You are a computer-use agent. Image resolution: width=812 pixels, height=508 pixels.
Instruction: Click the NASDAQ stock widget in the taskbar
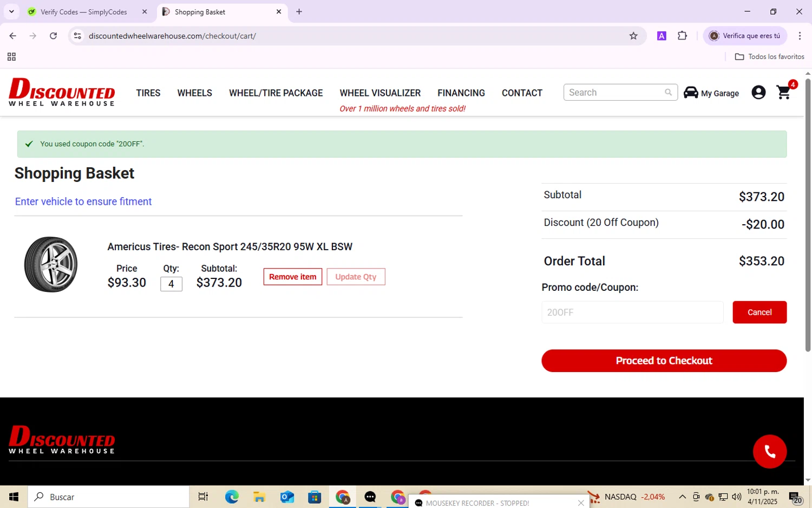[x=627, y=497]
